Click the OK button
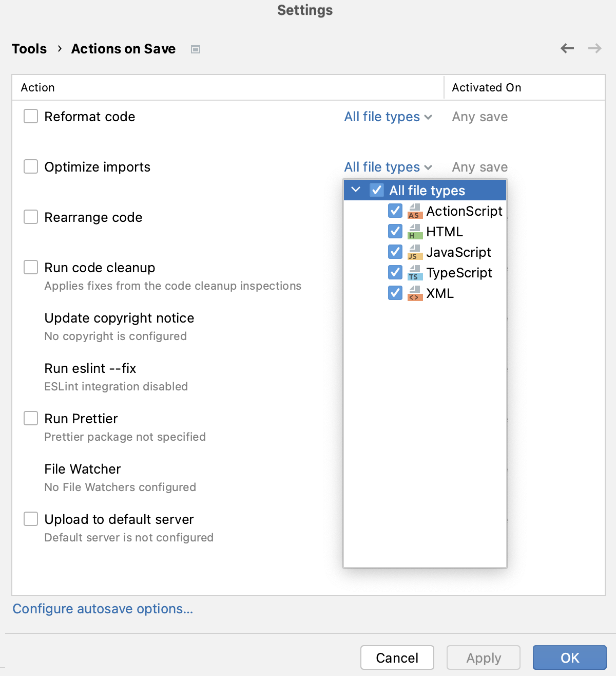616x676 pixels. pos(569,658)
